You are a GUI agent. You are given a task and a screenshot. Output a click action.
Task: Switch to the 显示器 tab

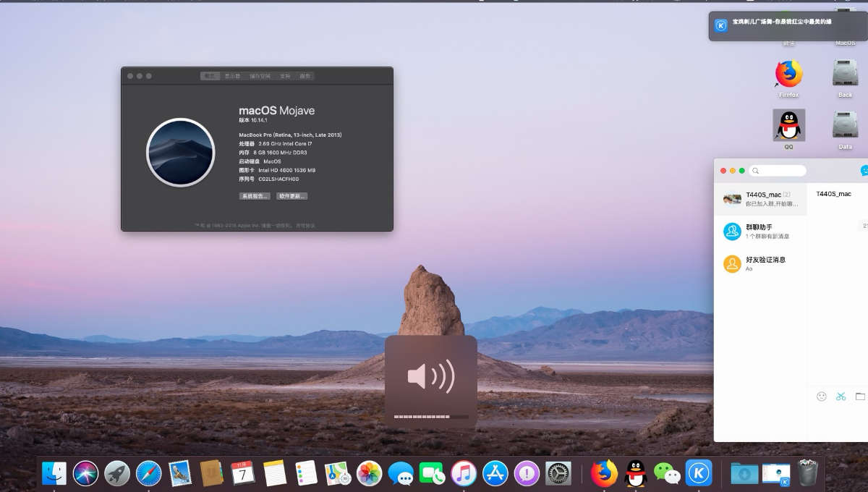point(232,76)
